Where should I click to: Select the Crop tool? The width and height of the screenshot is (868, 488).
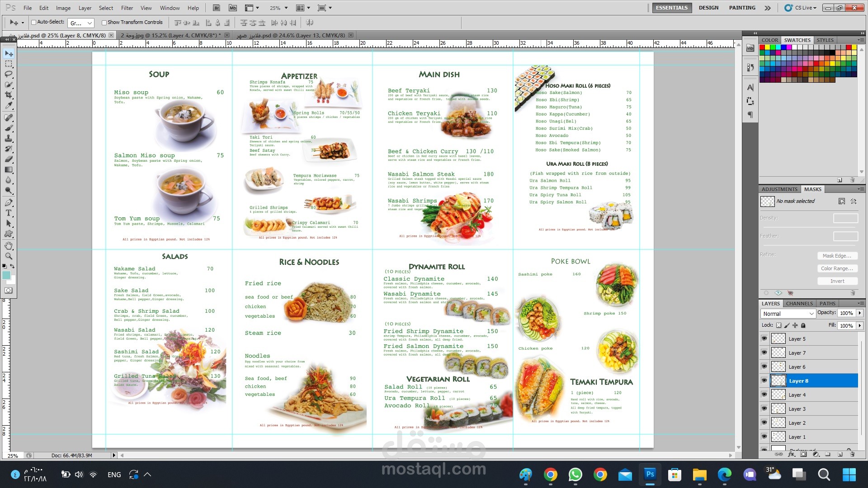[x=9, y=95]
